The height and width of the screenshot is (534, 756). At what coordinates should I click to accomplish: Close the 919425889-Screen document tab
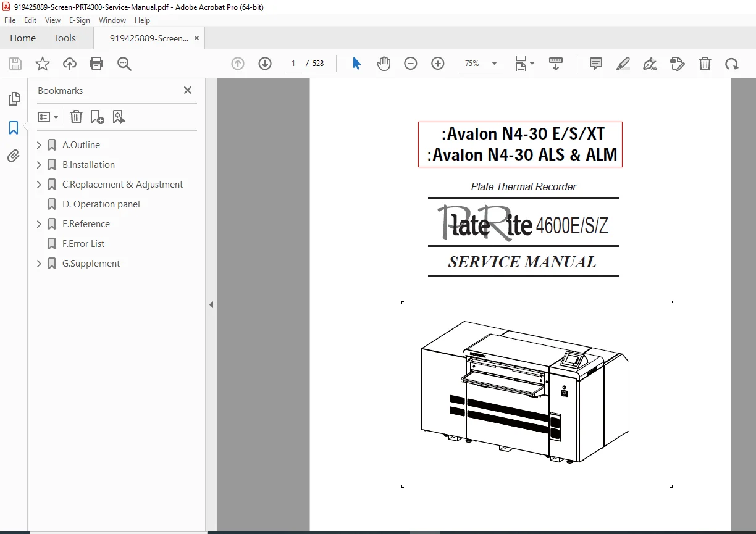pyautogui.click(x=196, y=38)
